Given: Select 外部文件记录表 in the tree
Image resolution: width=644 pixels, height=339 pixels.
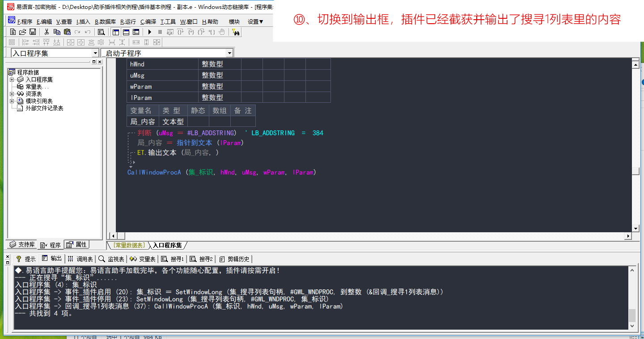Looking at the screenshot, I should (44, 108).
